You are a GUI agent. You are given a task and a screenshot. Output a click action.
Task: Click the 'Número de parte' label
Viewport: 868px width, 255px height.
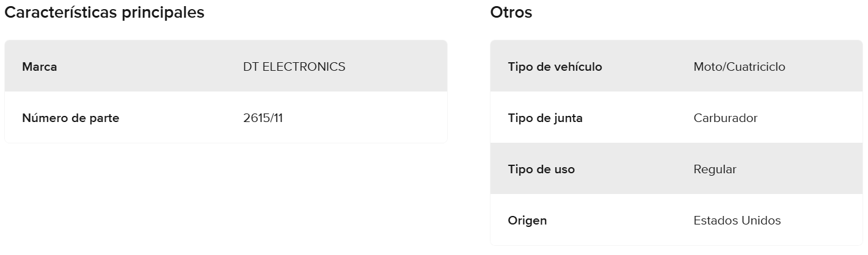[x=70, y=118]
